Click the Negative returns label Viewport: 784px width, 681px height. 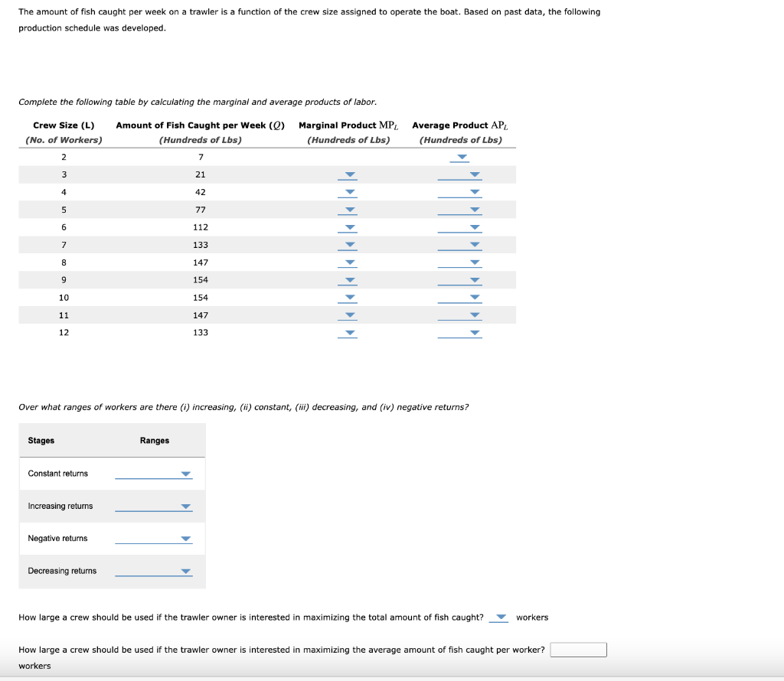(x=57, y=539)
